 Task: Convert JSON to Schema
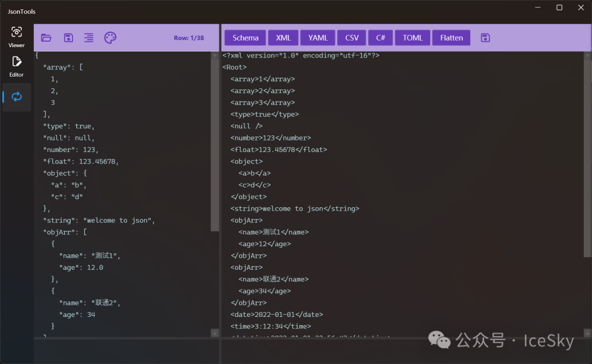pyautogui.click(x=245, y=38)
